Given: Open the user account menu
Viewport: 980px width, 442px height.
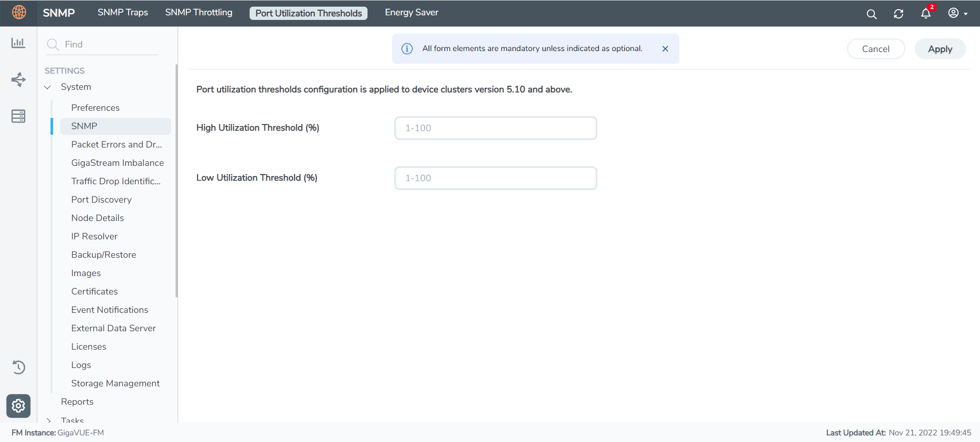Looking at the screenshot, I should point(958,13).
